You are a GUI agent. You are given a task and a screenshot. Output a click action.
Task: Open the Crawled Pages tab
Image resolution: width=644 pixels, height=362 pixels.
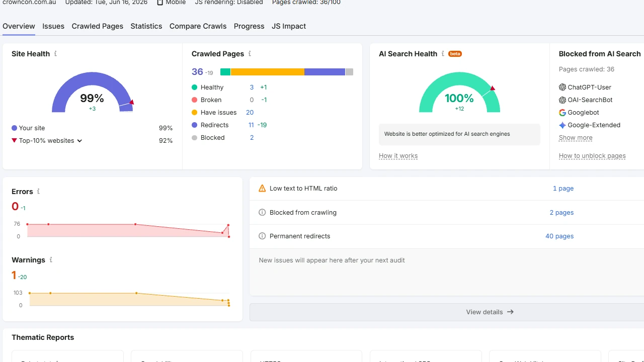(98, 26)
